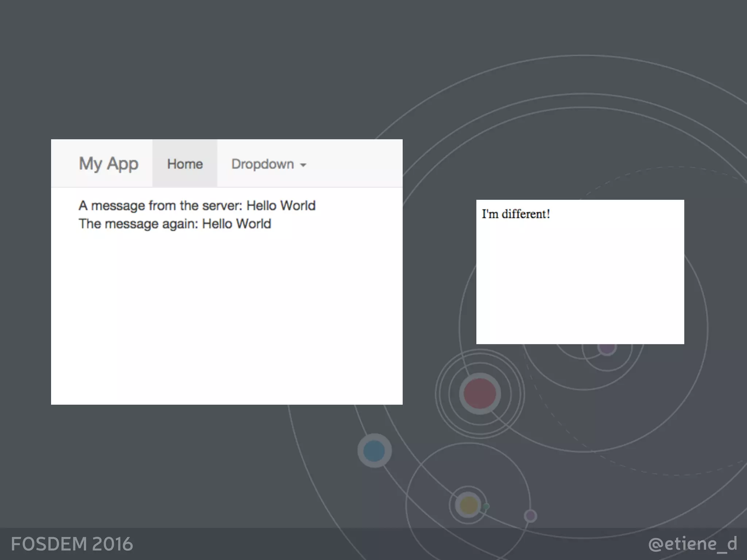Click the word 'again' in the second message

click(x=179, y=224)
